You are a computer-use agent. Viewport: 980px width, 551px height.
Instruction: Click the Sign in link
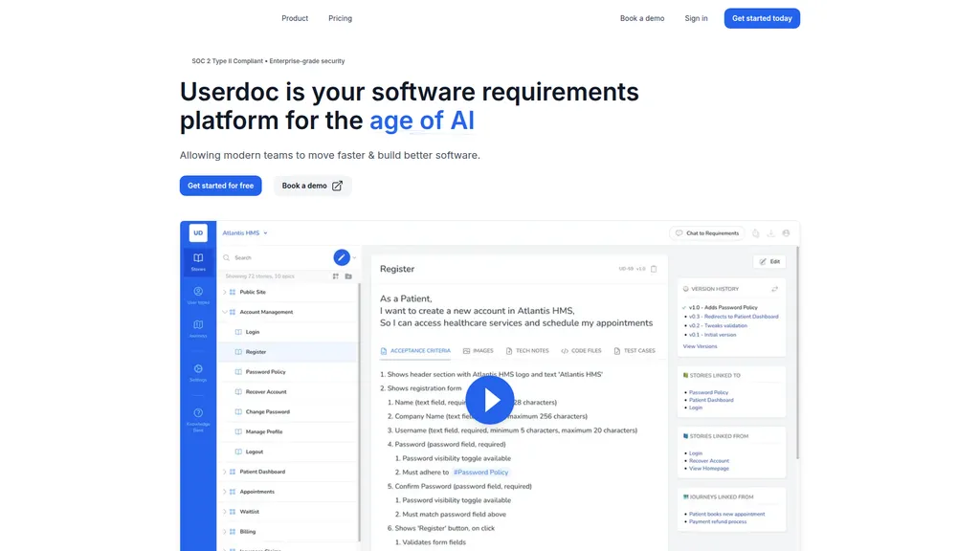[x=697, y=18]
